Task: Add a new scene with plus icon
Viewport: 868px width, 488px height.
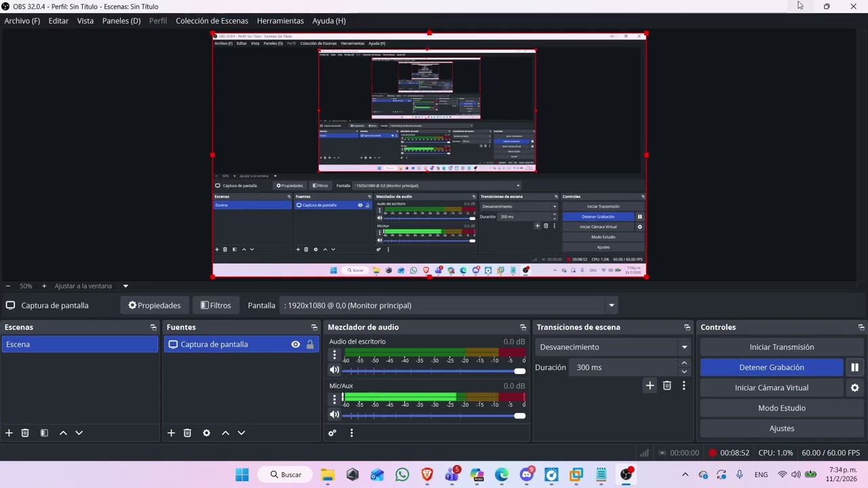Action: point(9,433)
